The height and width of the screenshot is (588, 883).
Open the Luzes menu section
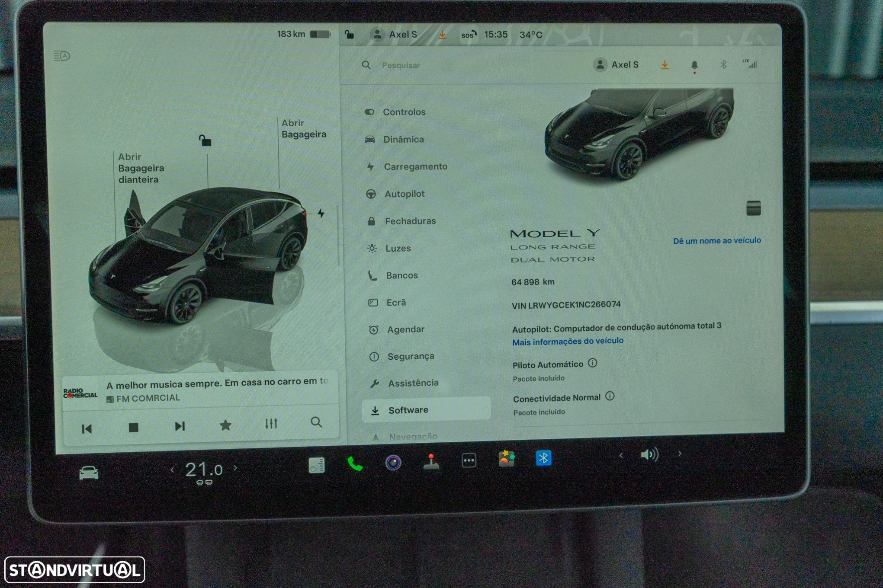coord(389,248)
